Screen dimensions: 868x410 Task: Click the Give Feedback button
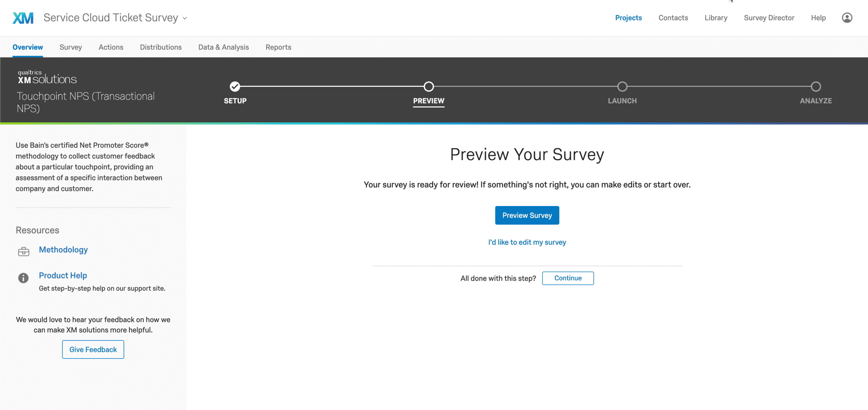tap(93, 350)
